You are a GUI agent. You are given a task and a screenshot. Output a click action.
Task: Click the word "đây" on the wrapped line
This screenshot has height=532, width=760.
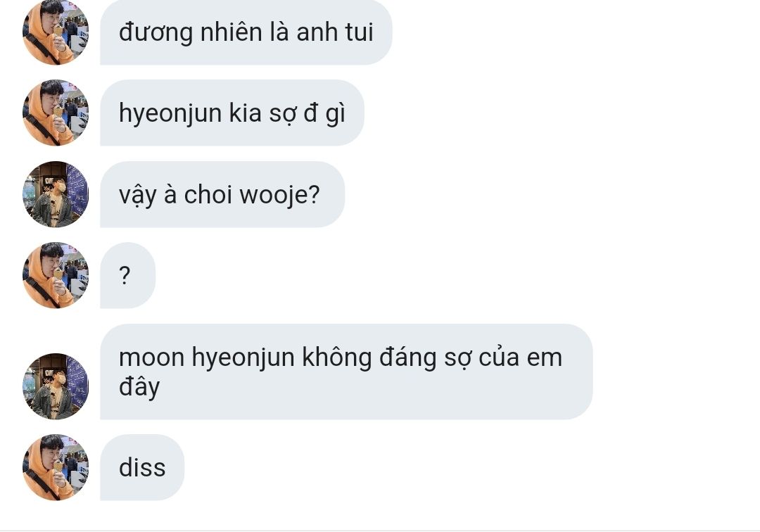coord(139,388)
